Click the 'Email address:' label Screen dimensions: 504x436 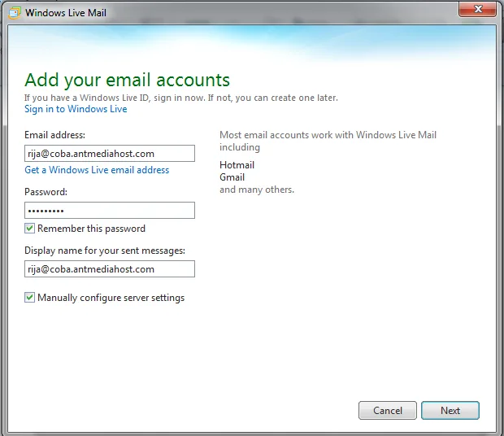[54, 135]
